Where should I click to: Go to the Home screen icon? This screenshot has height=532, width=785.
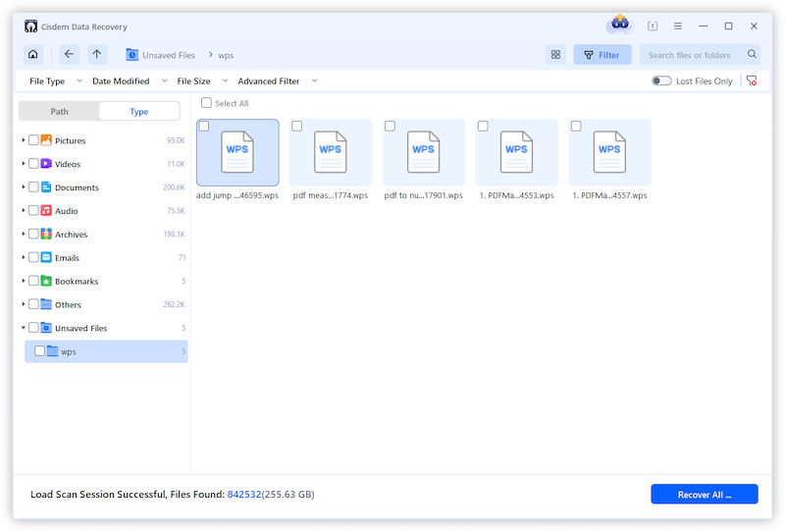(x=33, y=54)
